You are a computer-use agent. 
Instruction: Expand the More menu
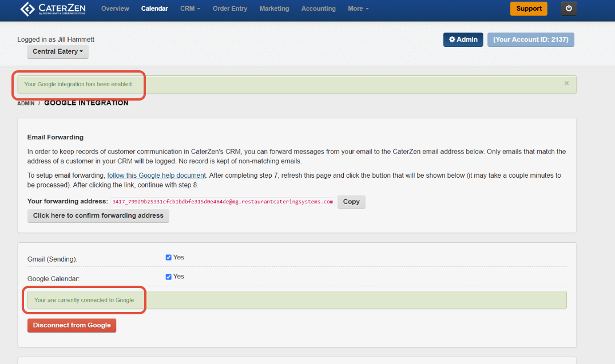358,9
